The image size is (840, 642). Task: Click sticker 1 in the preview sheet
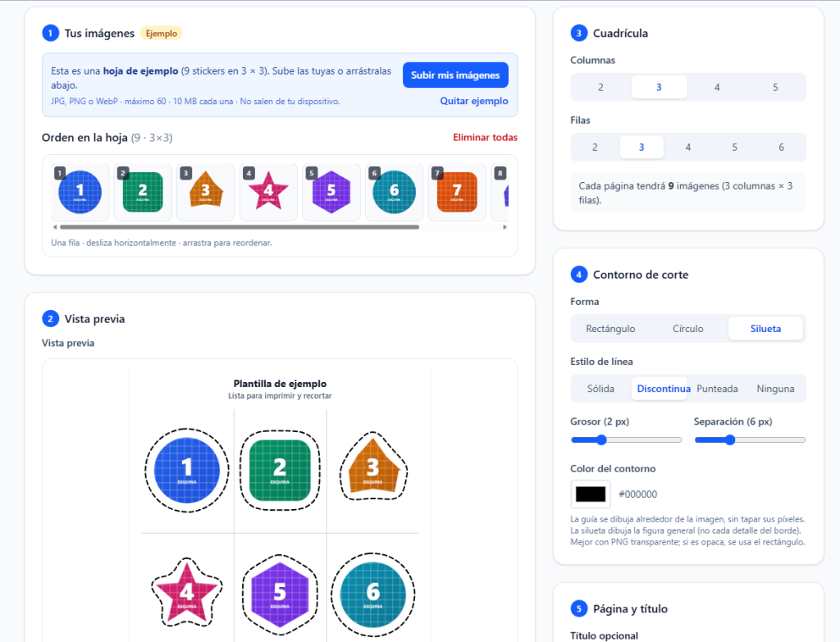click(x=187, y=470)
